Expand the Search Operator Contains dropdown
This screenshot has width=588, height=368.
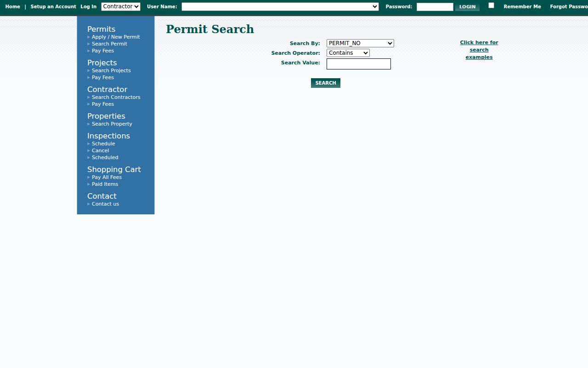[348, 53]
